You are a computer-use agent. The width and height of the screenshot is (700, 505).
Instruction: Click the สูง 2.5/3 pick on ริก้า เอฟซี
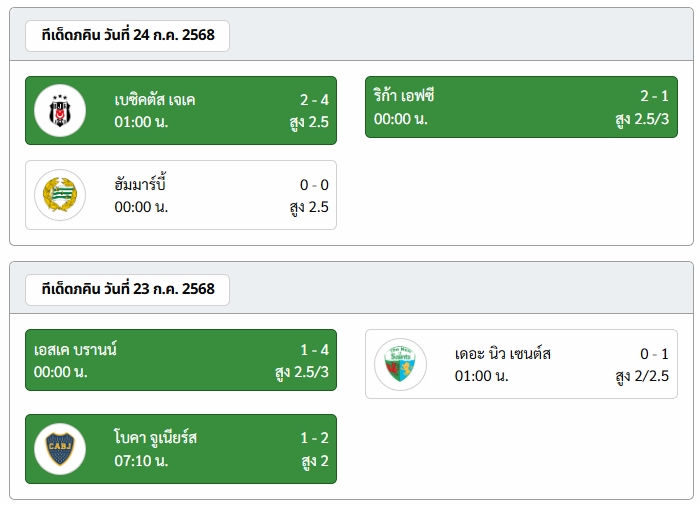(642, 119)
